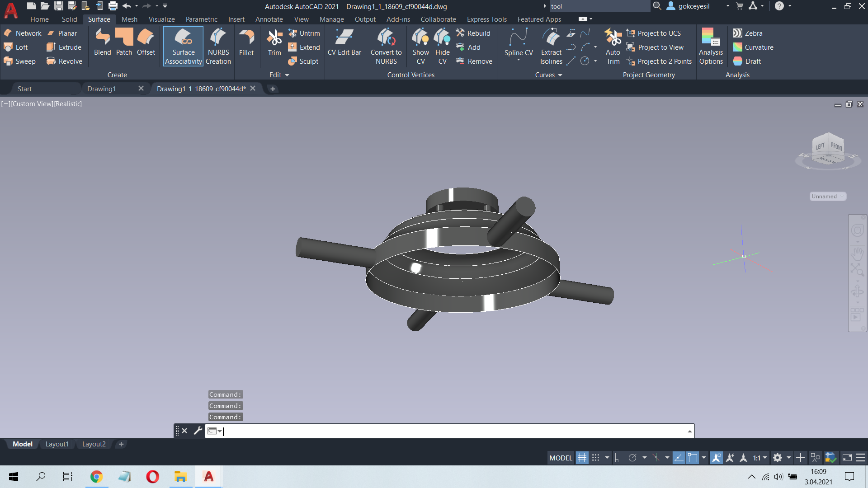The width and height of the screenshot is (868, 488).
Task: Toggle grid display in status bar
Action: click(x=582, y=458)
